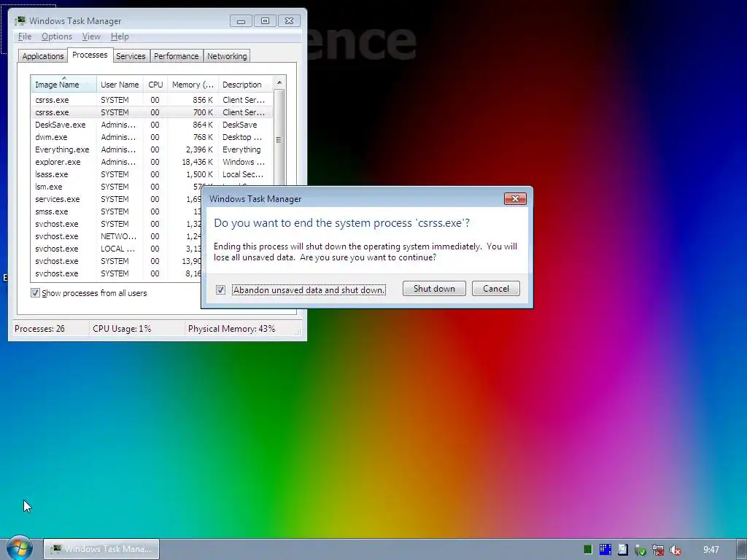747x560 pixels.
Task: Open the green CPU meter tray icon
Action: [588, 550]
